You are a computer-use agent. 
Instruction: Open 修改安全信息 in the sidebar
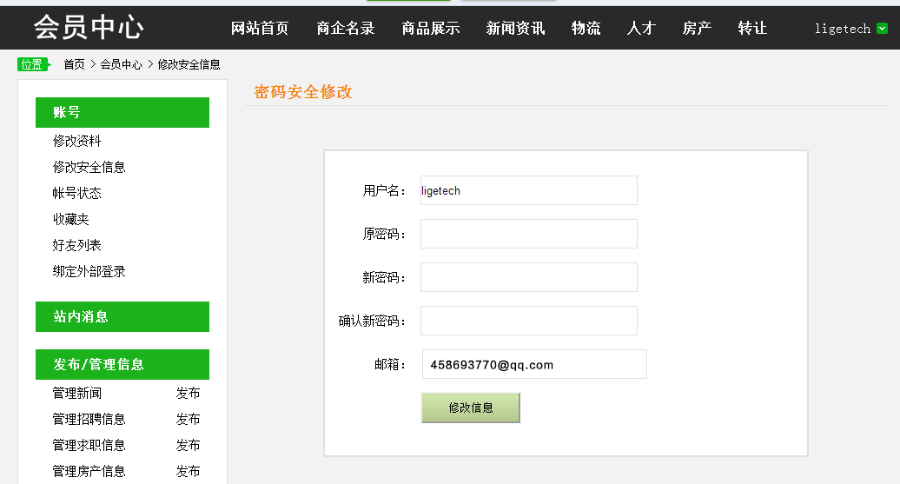pos(89,167)
